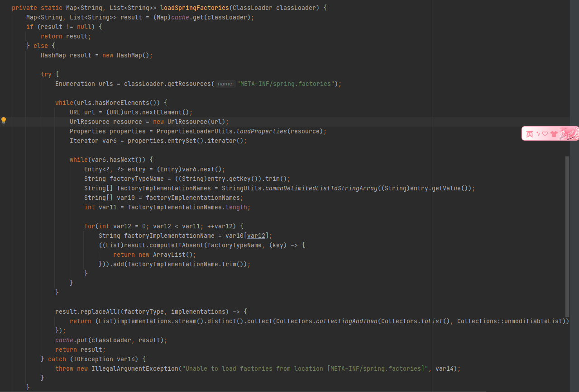Click 'HashMap result = new HashMap()' line
Viewport: 579px width, 392px height.
pos(97,56)
